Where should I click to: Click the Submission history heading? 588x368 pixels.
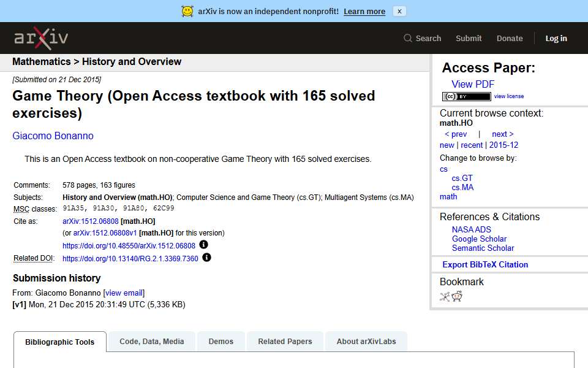56,278
